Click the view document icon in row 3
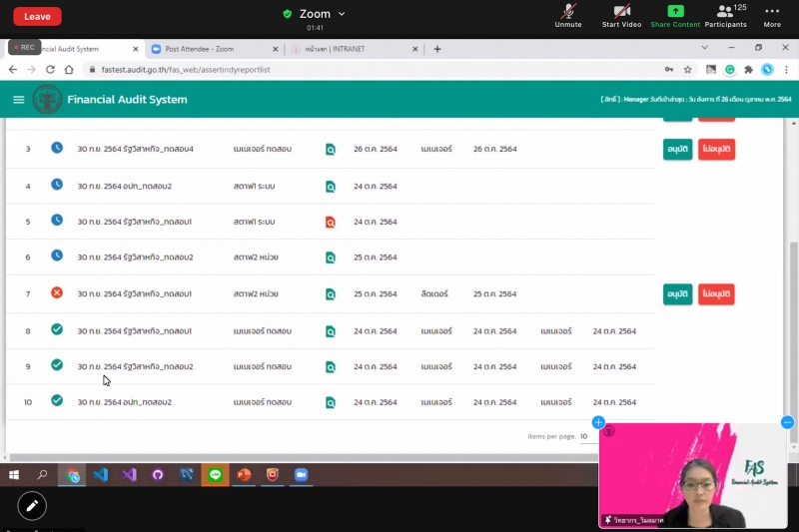Image resolution: width=799 pixels, height=532 pixels. (331, 150)
